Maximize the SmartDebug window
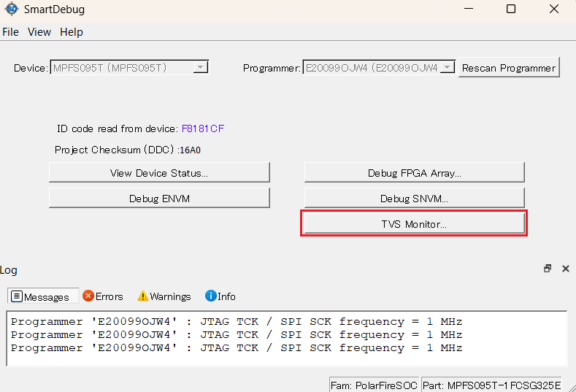Screen dimensions: 576x392 (x=511, y=9)
